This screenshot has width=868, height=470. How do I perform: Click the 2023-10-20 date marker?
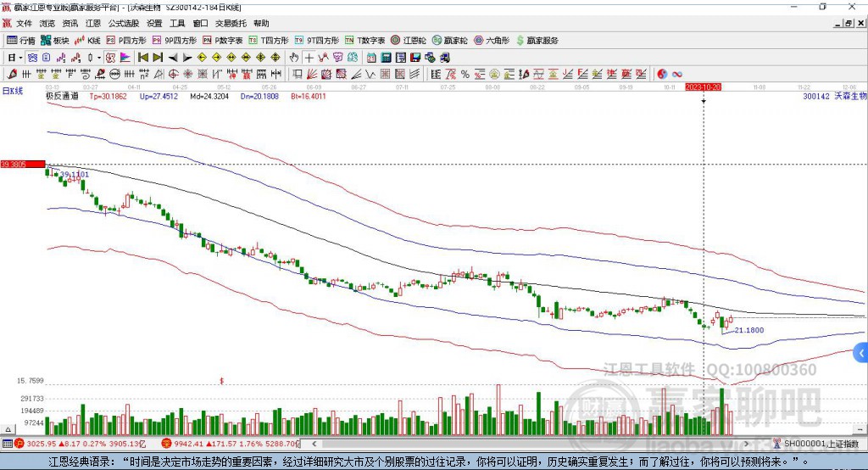tap(703, 87)
